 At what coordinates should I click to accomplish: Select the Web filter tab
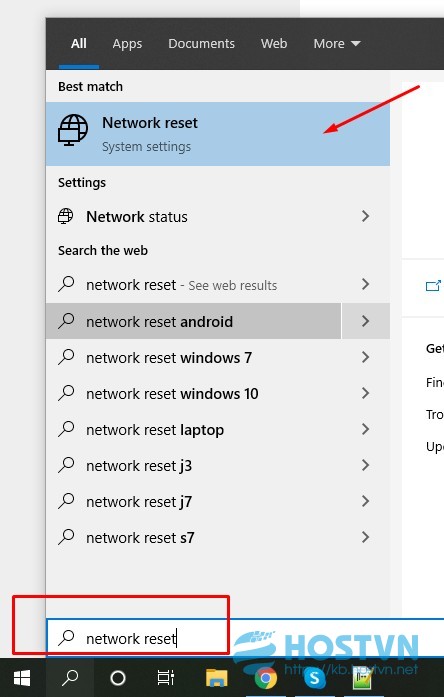click(274, 44)
